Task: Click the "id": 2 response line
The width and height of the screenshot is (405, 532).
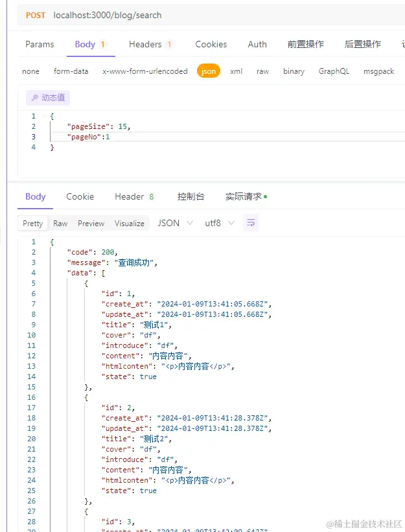Action: click(118, 408)
